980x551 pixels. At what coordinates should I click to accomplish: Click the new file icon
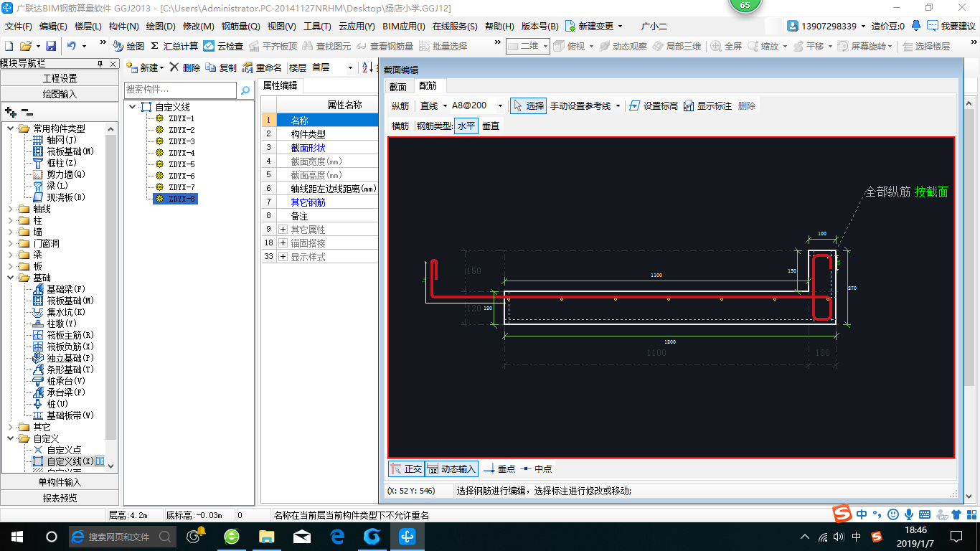(9, 46)
